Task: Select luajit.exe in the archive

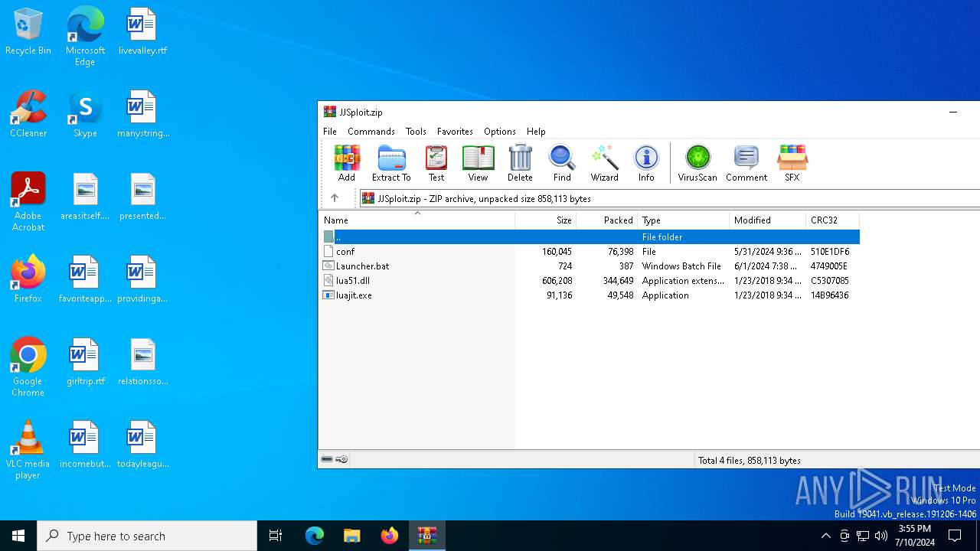Action: 590,295
